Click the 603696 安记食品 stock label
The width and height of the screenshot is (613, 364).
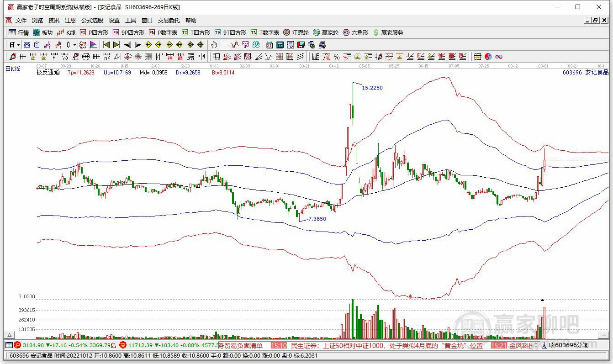tap(586, 72)
